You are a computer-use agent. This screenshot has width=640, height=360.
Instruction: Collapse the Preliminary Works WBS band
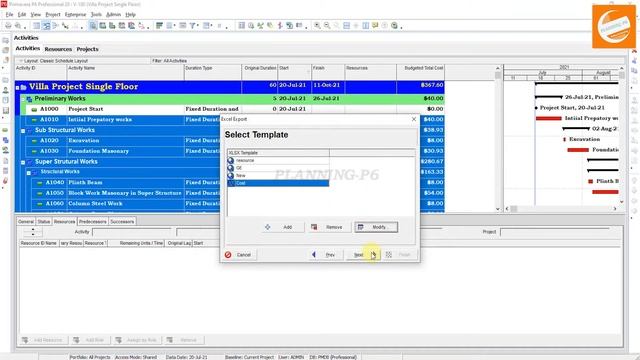(x=23, y=99)
